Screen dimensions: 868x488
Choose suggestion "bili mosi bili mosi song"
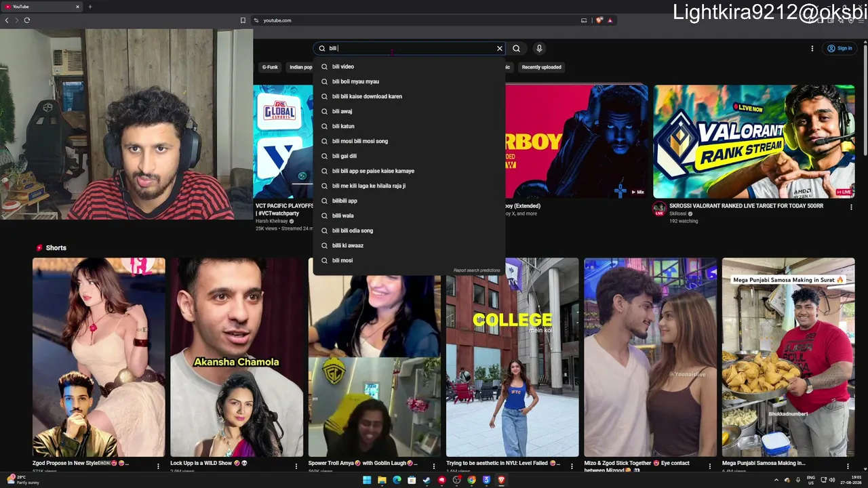[x=409, y=141]
